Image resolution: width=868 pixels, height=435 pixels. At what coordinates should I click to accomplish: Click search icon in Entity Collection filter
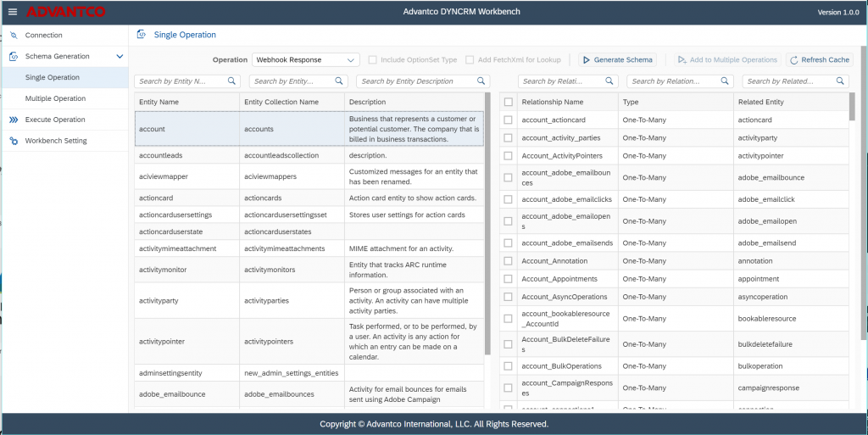click(x=339, y=81)
